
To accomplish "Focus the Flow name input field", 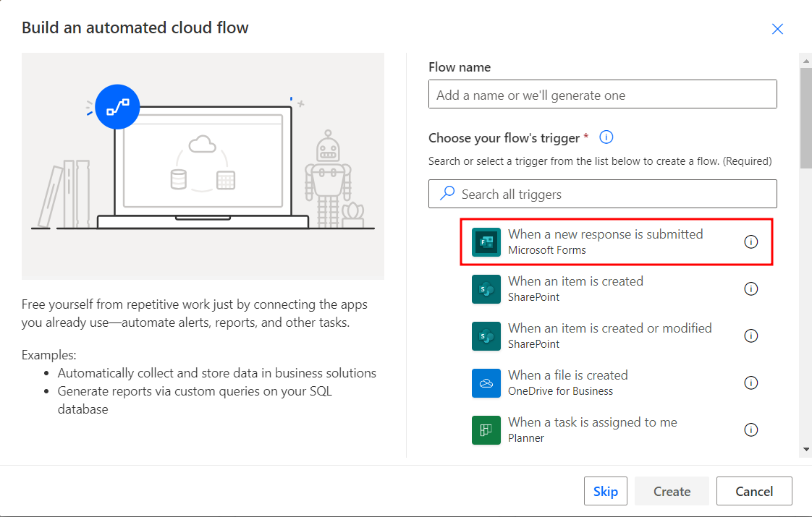I will coord(602,94).
